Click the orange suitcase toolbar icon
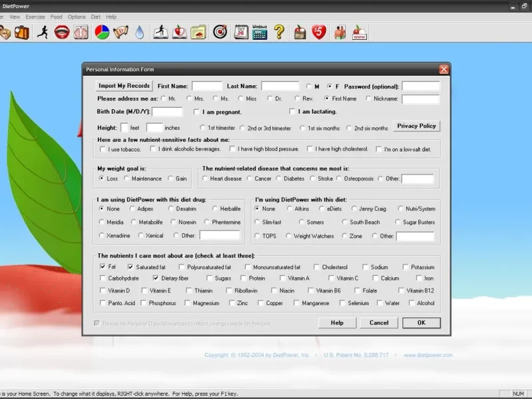 click(22, 33)
